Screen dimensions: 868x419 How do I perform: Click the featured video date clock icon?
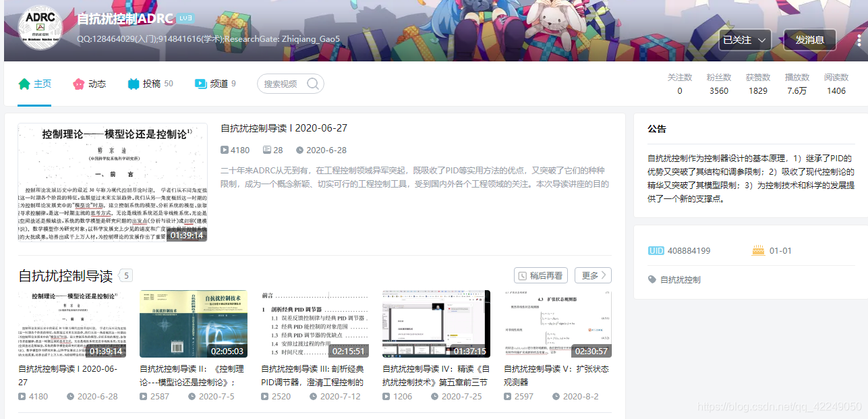300,150
